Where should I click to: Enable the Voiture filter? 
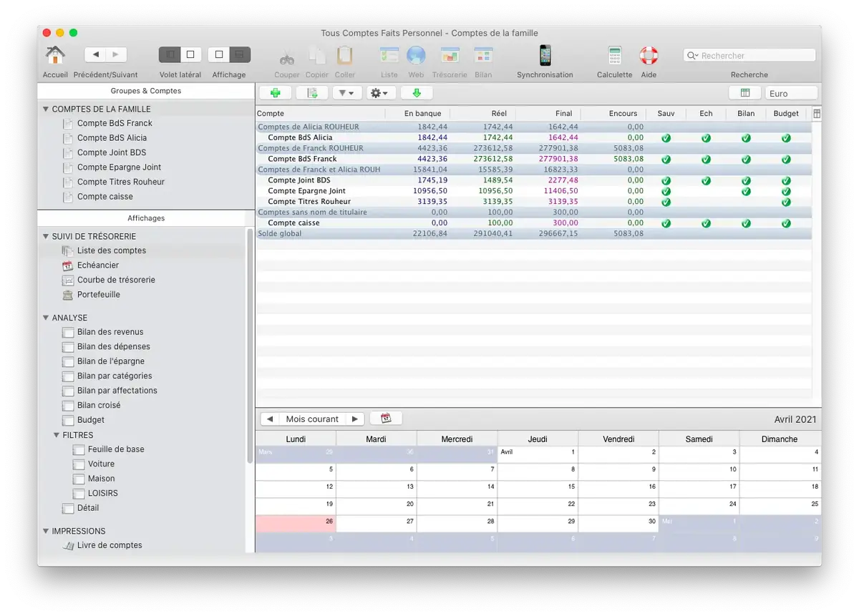pyautogui.click(x=79, y=464)
